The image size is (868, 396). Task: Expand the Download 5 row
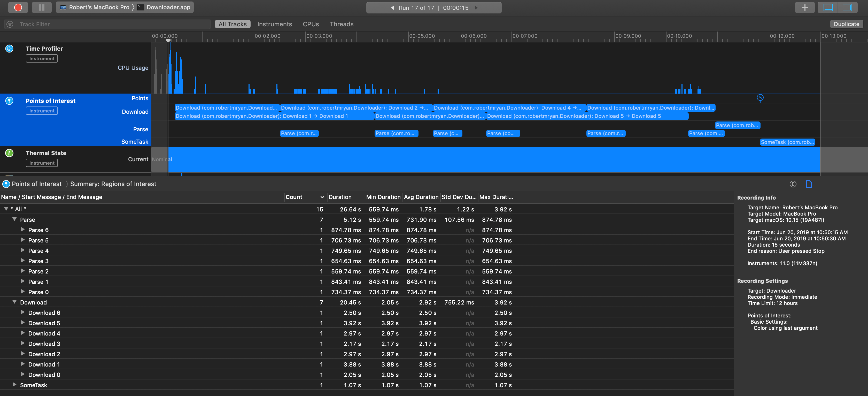pyautogui.click(x=22, y=323)
